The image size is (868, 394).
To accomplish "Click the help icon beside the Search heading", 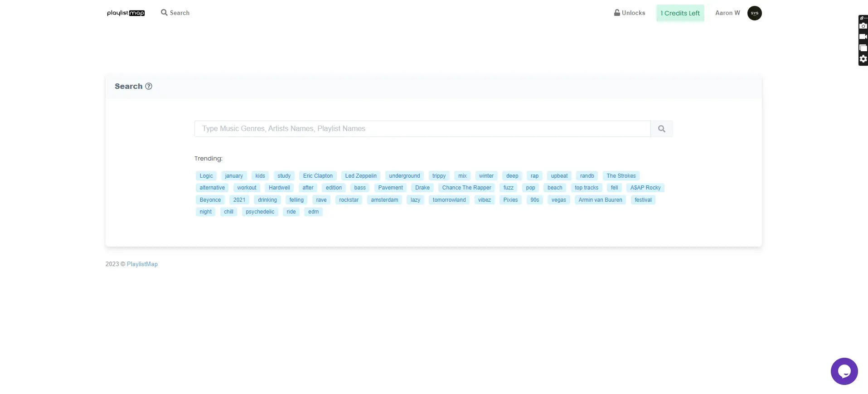I will [x=149, y=86].
